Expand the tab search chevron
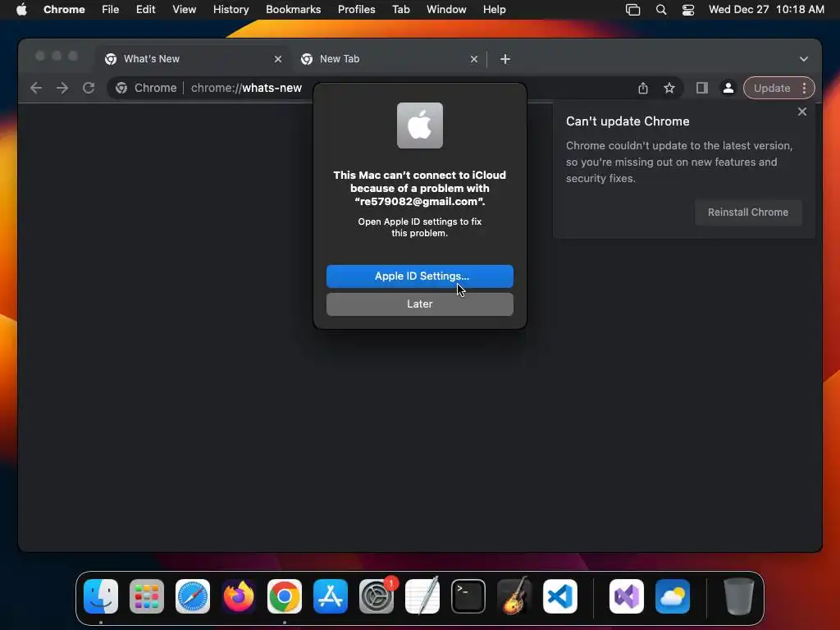Viewport: 840px width, 630px height. coord(804,59)
